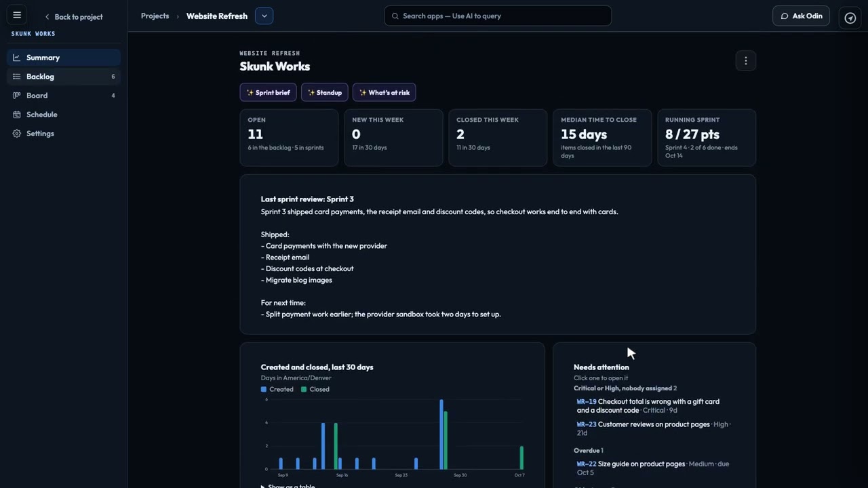Screen dimensions: 868x488
Task: Focus the Search apps input field
Action: 498,16
